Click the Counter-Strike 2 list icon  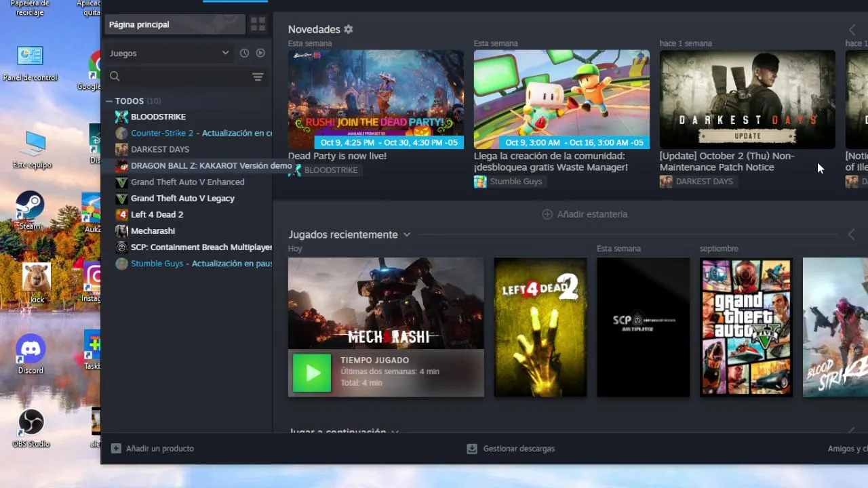121,133
